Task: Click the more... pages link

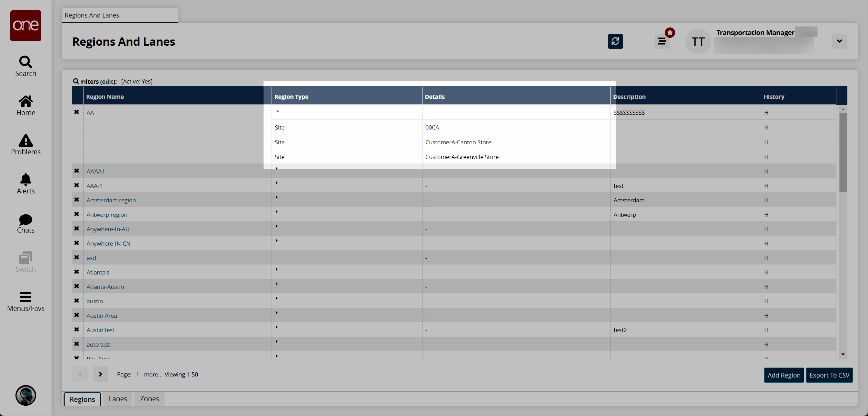Action: (153, 374)
